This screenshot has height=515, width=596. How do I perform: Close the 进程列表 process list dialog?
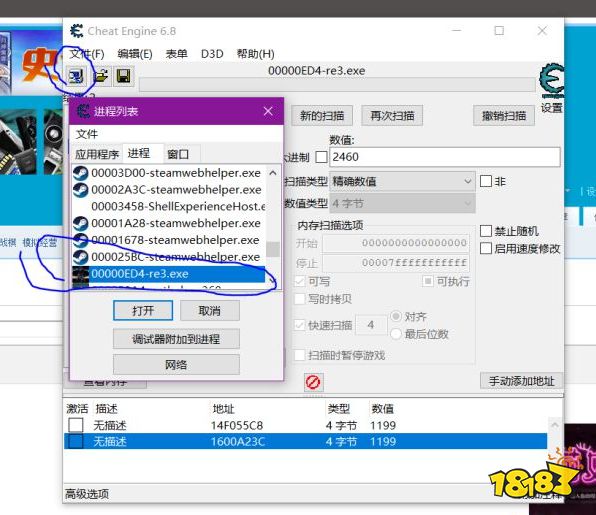coord(268,111)
